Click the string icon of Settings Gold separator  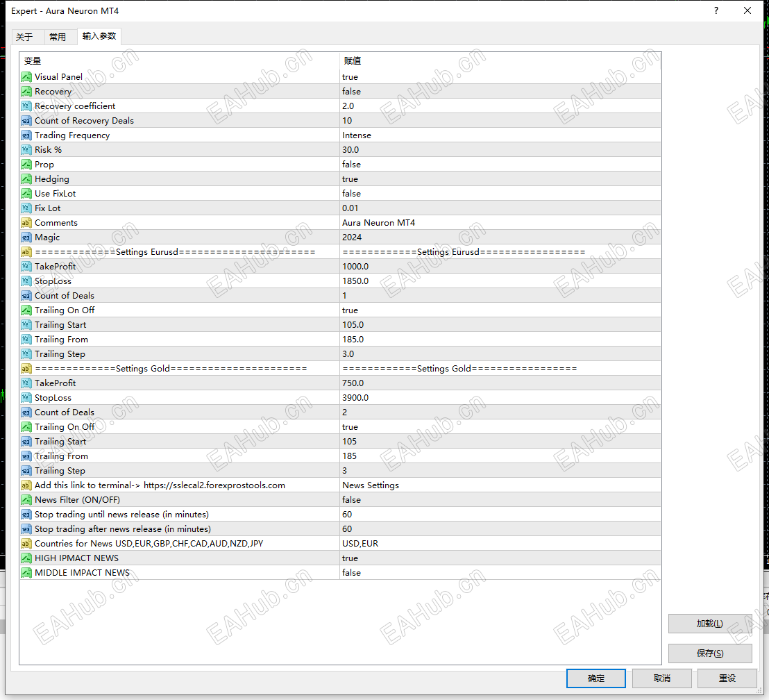click(x=26, y=369)
